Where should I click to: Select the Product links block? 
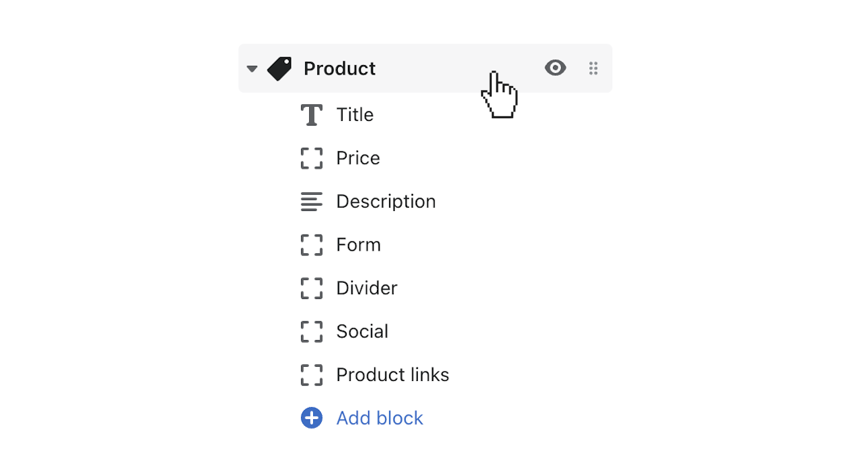coord(392,375)
